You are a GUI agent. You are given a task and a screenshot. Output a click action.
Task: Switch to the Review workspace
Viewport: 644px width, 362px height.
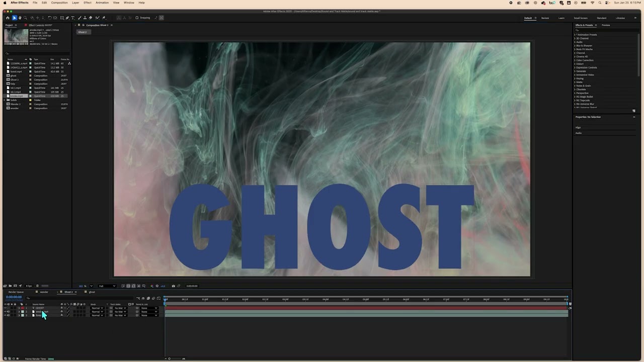click(545, 18)
